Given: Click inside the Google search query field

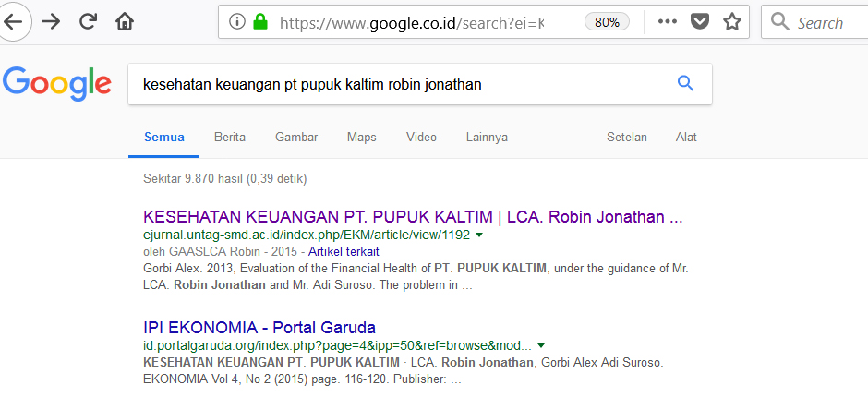Looking at the screenshot, I should tap(397, 84).
